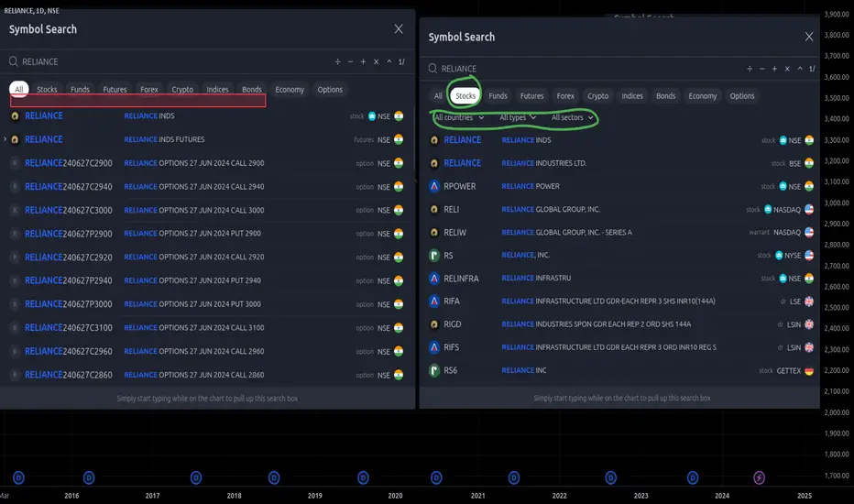This screenshot has width=854, height=504.
Task: Select Indices tab in right Symbol Search
Action: pos(632,96)
